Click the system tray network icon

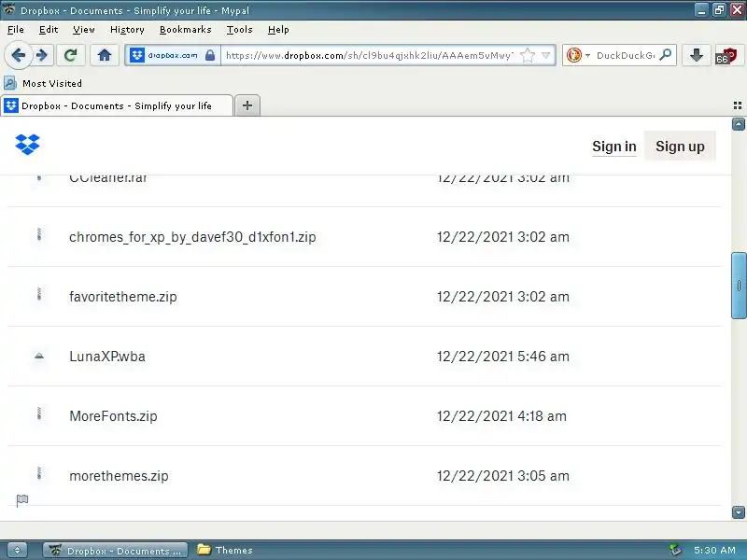click(x=674, y=550)
